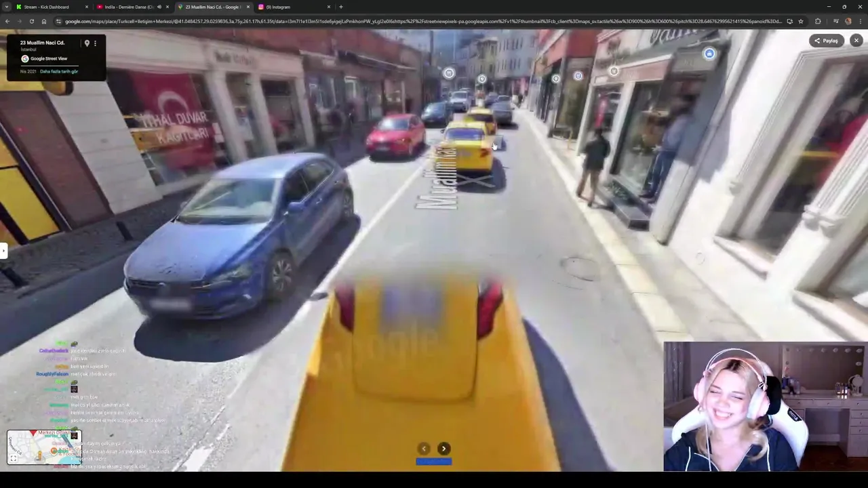Screen dimensions: 868x488
Task: Go to previous Street View position arrow
Action: tap(424, 448)
